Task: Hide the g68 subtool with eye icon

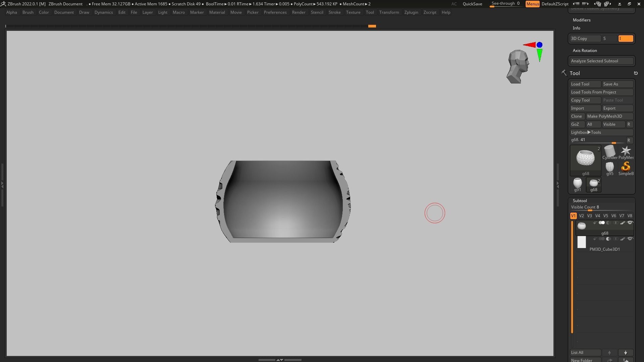Action: [x=630, y=223]
